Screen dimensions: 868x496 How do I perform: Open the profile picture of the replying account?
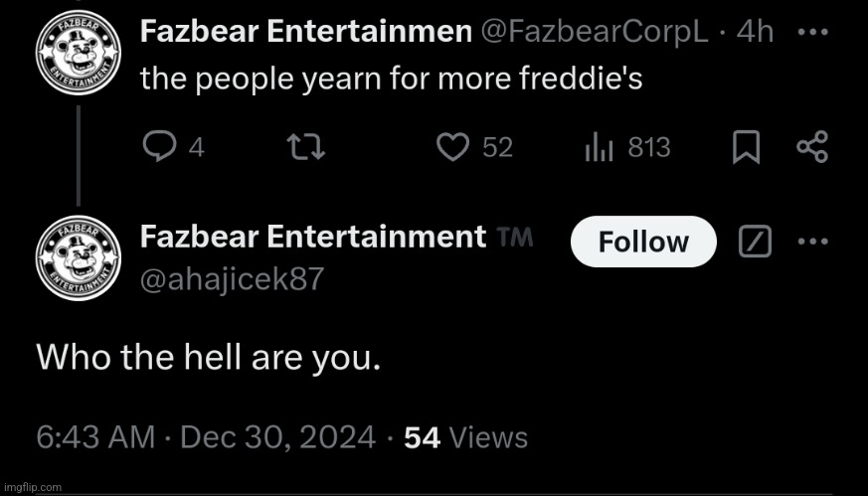point(78,256)
